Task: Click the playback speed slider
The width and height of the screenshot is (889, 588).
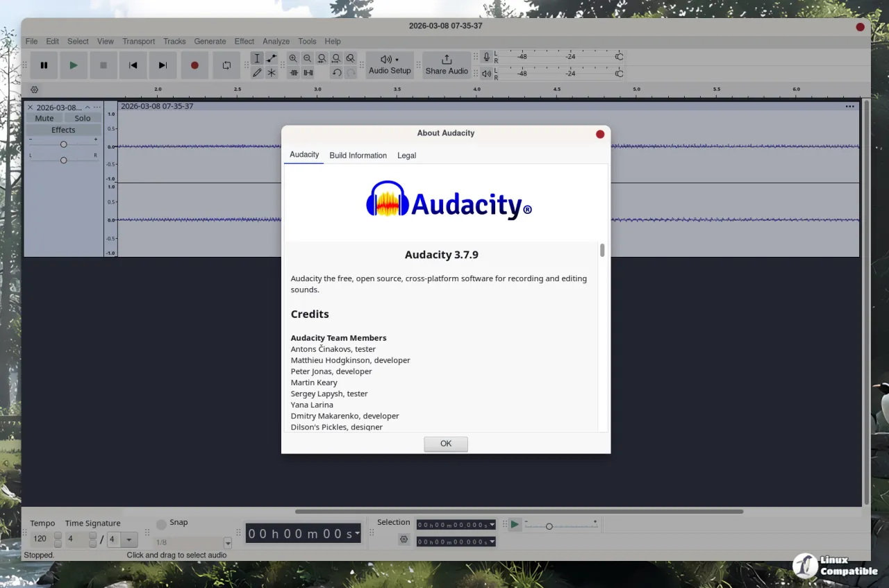Action: 560,525
